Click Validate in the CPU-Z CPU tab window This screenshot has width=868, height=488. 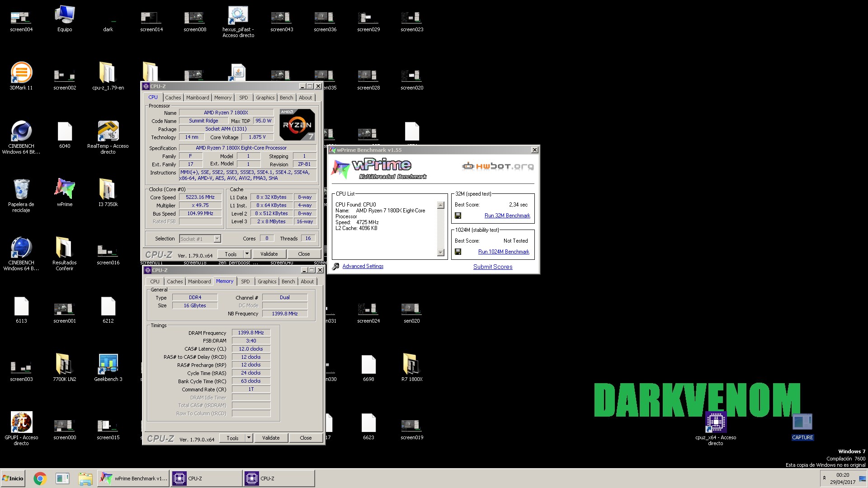pyautogui.click(x=269, y=254)
